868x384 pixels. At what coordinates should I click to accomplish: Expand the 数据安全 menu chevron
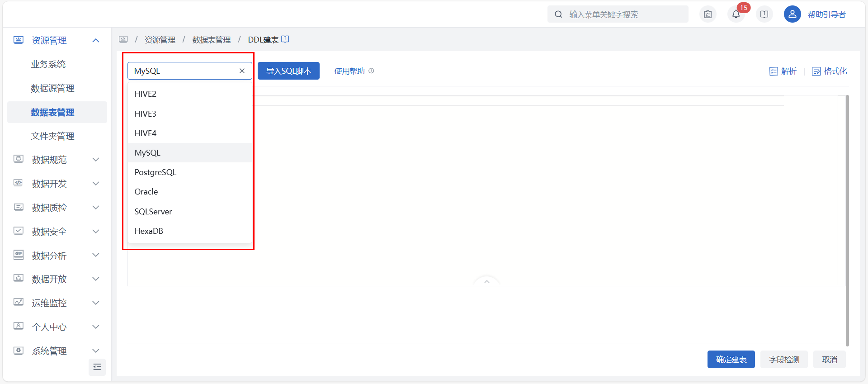point(95,231)
